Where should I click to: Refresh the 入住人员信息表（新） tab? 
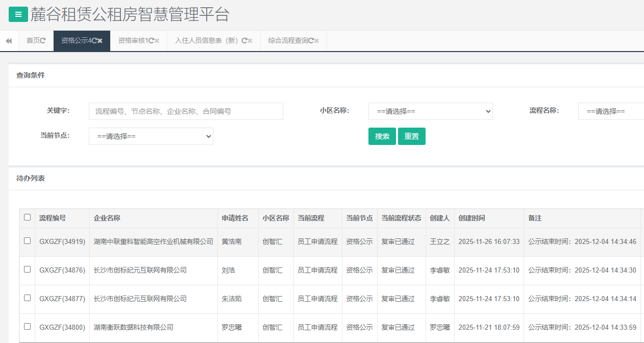tap(243, 41)
